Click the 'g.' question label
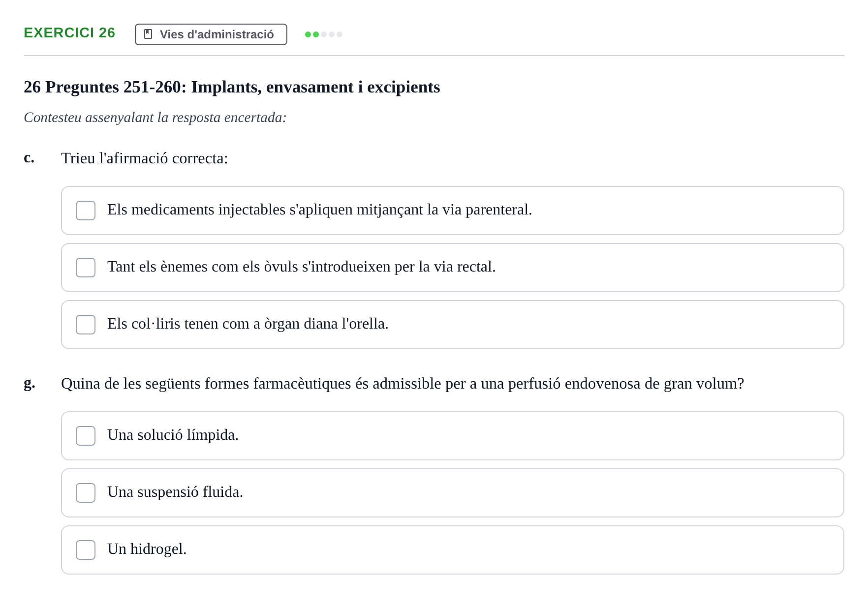Viewport: 868px width, 607px height. tap(30, 383)
